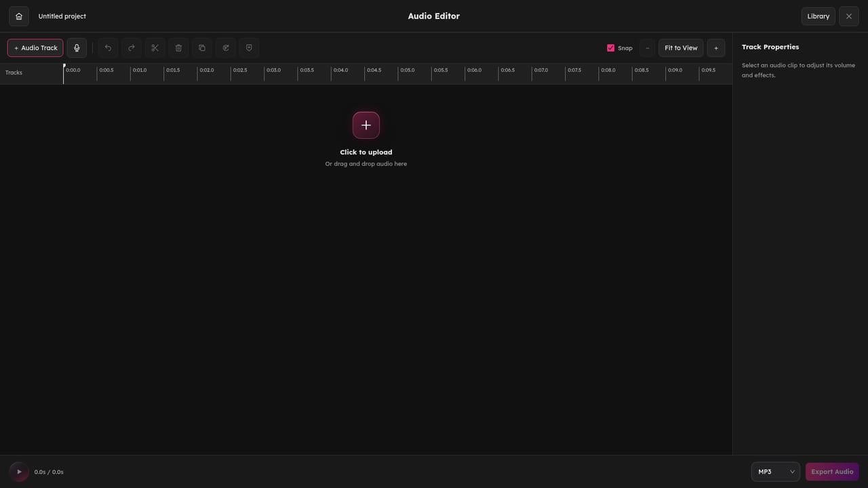Add a marker with the tag icon
This screenshot has width=868, height=488.
pyautogui.click(x=249, y=48)
